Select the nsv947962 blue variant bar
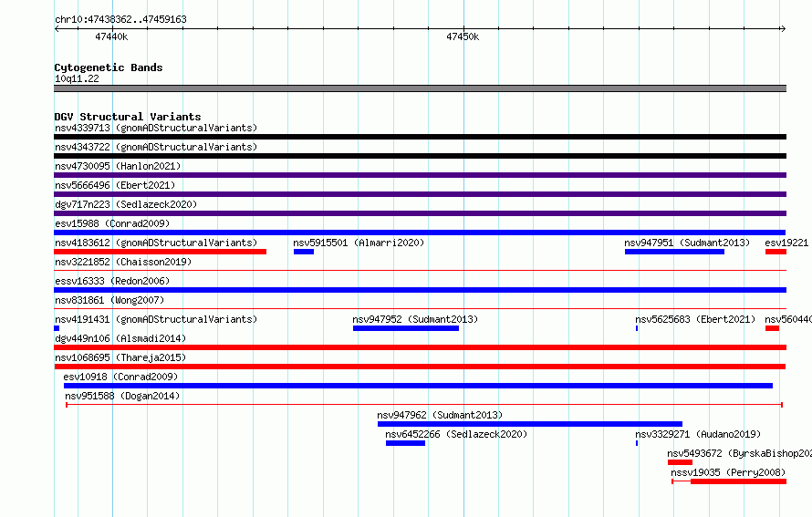 [530, 424]
